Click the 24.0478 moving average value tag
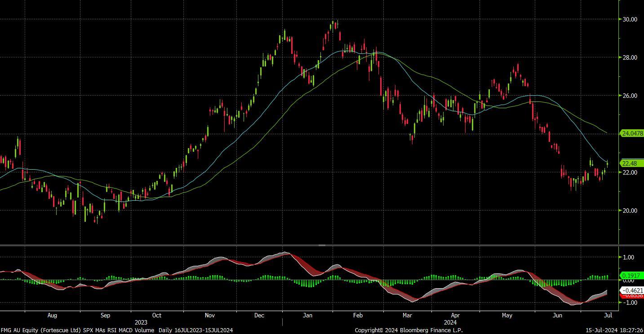Screen dimensions: 644x334 (631, 133)
